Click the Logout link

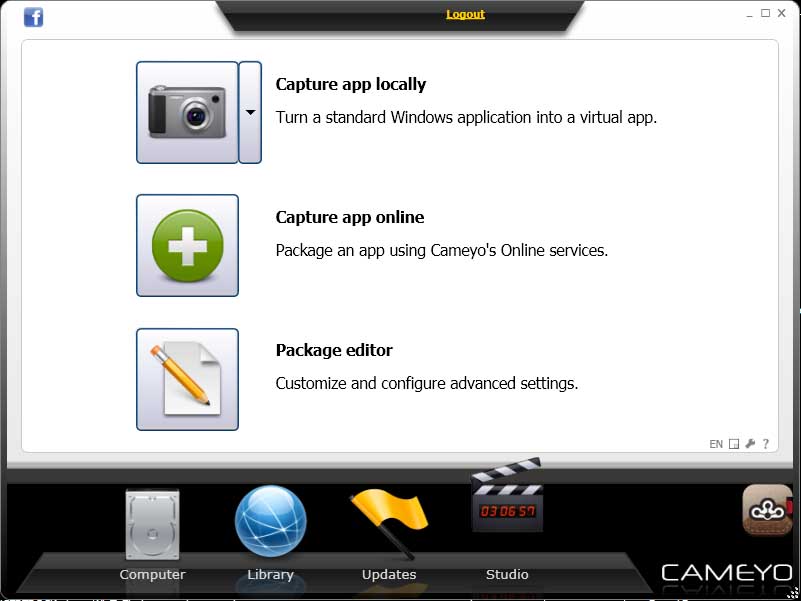point(465,14)
